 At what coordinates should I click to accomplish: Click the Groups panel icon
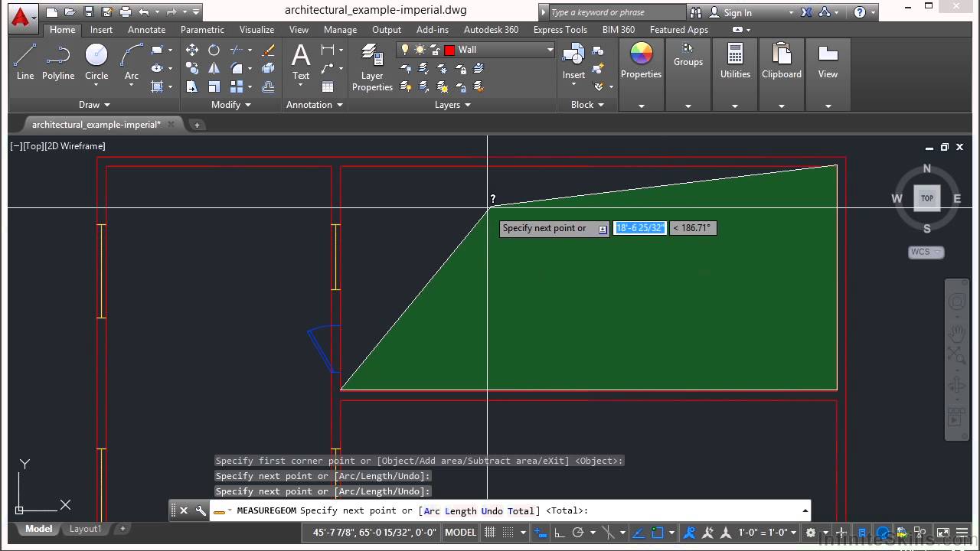688,55
